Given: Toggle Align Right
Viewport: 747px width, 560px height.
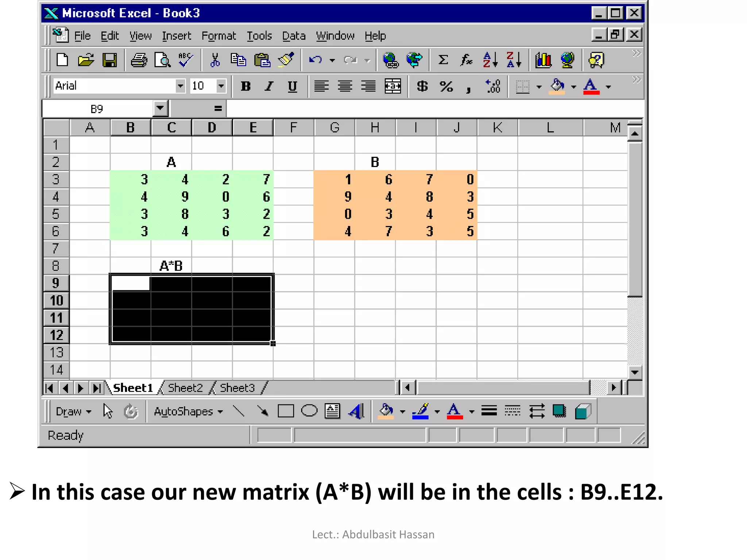Looking at the screenshot, I should click(x=368, y=86).
